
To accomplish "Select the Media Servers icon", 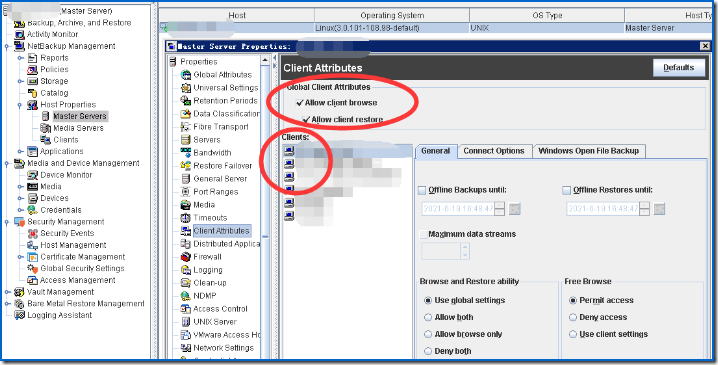I will click(x=45, y=128).
